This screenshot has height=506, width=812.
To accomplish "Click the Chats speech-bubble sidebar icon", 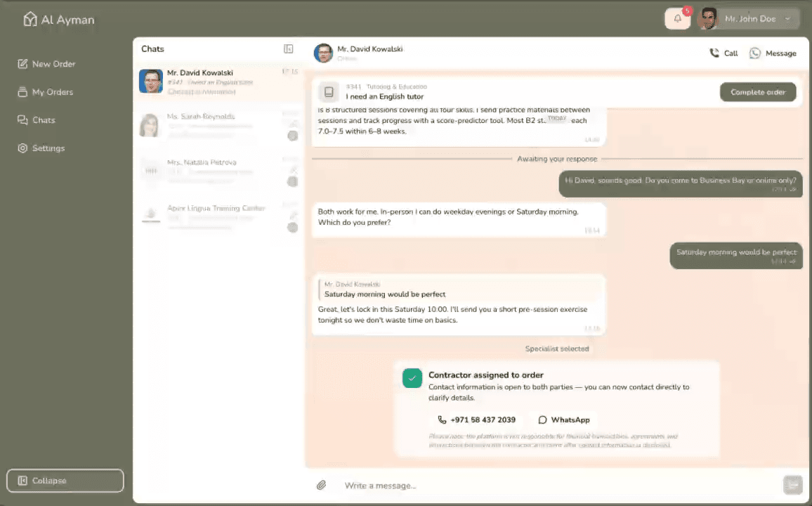I will click(22, 119).
